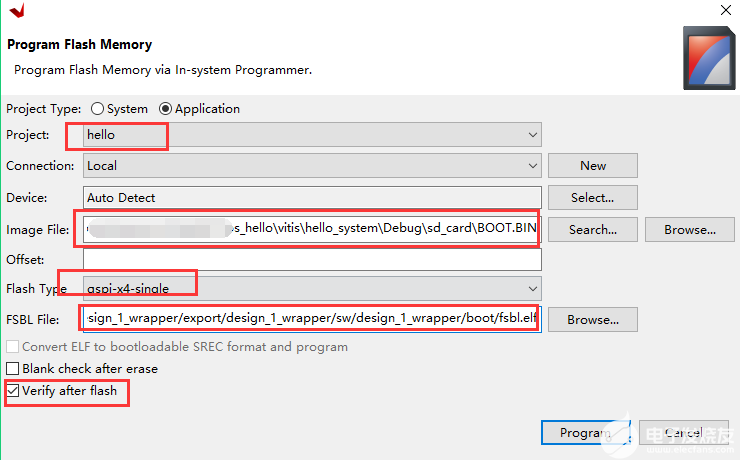This screenshot has height=460, width=740.
Task: Click Search... for the image file
Action: point(593,229)
